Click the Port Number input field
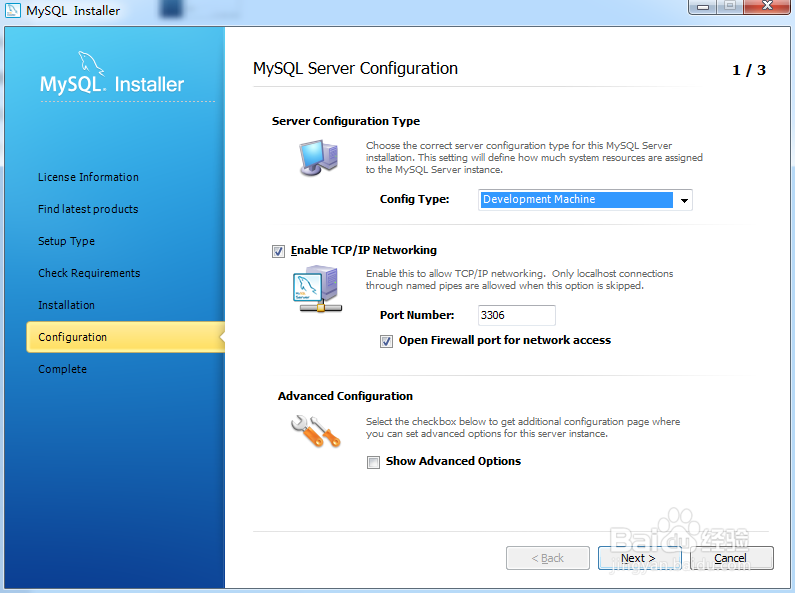 pos(517,315)
